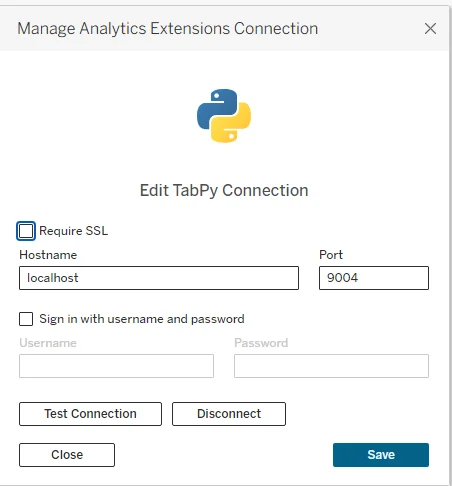Image resolution: width=452 pixels, height=486 pixels.
Task: Click the Test Connection button
Action: pos(90,414)
